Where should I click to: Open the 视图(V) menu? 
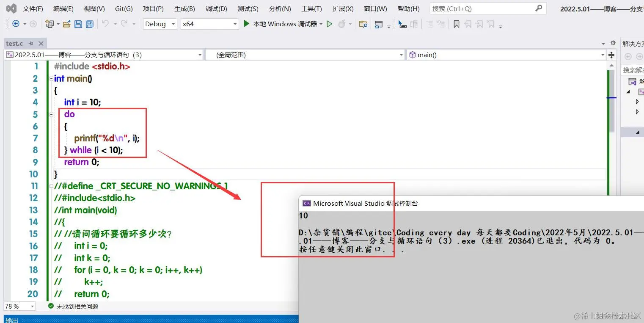pyautogui.click(x=94, y=8)
